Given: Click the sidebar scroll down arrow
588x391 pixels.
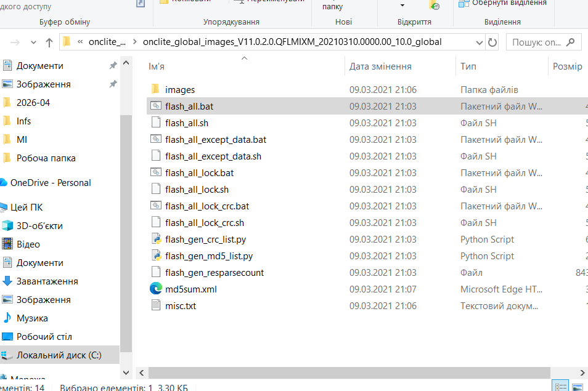Looking at the screenshot, I should tap(126, 373).
